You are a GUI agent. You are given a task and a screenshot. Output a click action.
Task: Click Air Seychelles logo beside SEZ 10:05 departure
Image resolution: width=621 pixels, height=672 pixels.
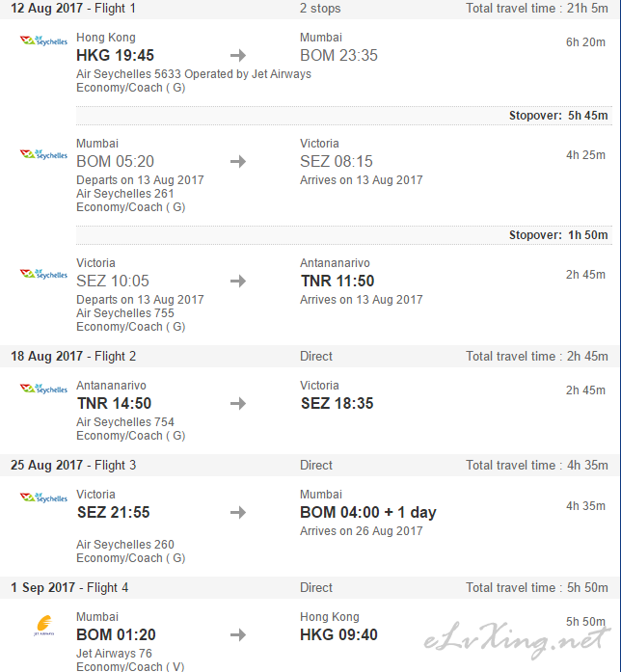coord(43,274)
